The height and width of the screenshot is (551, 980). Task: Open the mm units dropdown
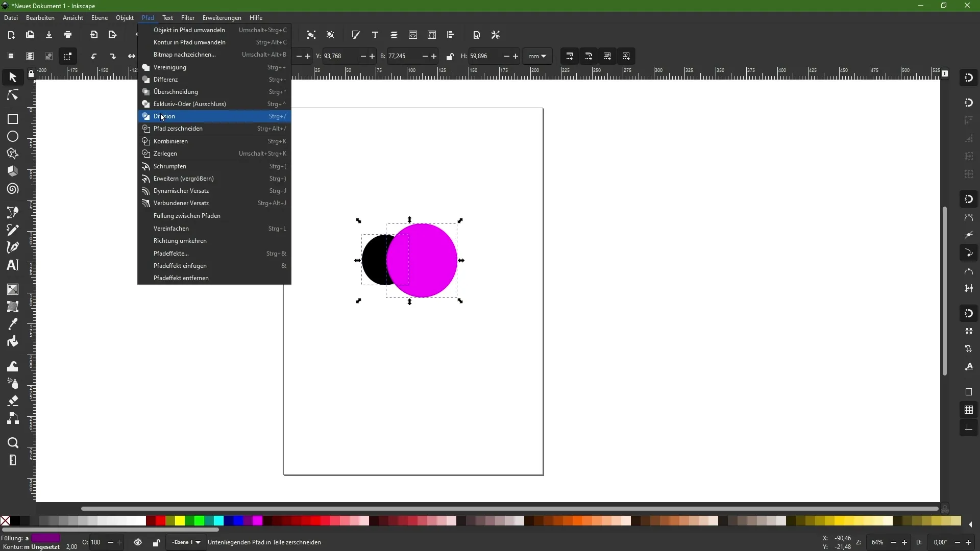tap(538, 57)
